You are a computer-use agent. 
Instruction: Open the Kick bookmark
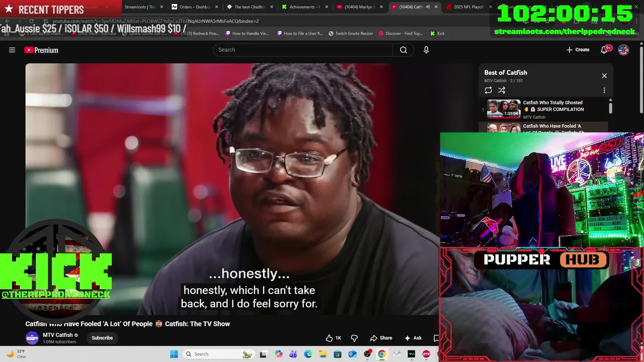click(x=437, y=33)
